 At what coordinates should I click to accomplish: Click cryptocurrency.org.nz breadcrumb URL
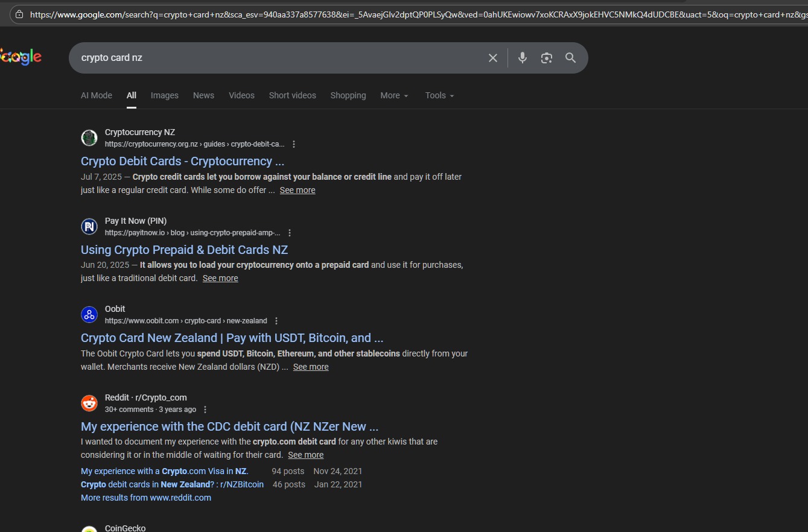point(194,144)
